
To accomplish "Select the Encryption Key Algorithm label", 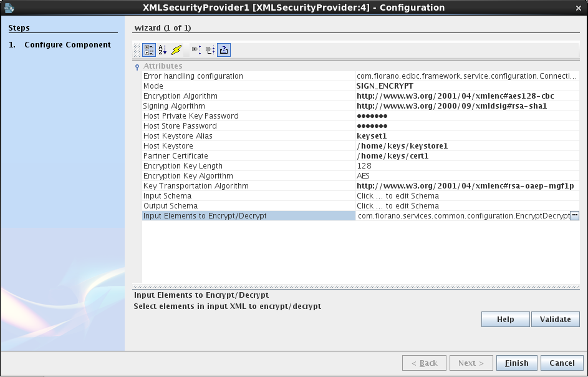I will coord(188,176).
